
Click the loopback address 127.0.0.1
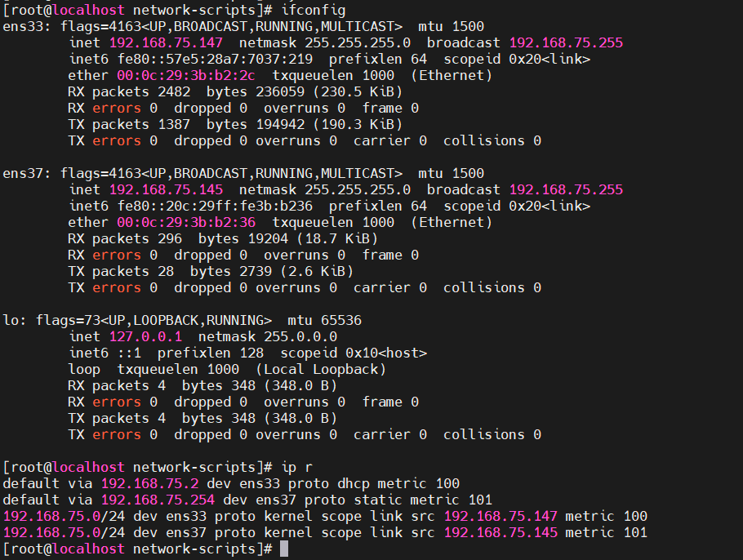(x=145, y=336)
